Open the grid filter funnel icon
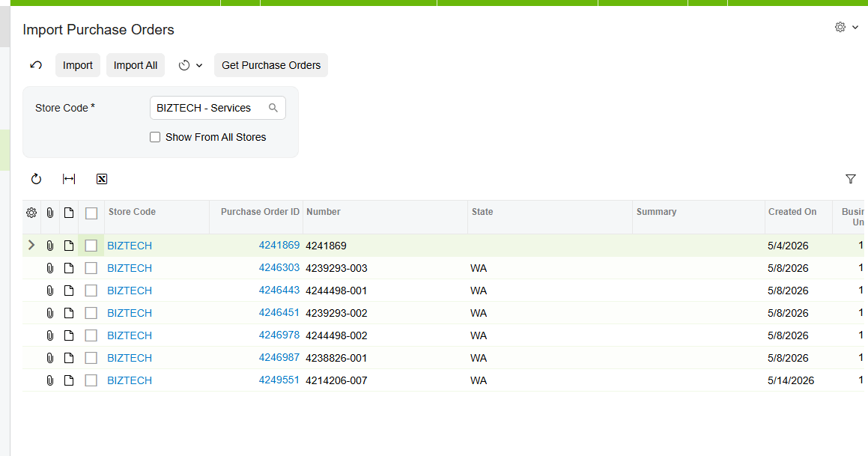868x456 pixels. [851, 179]
